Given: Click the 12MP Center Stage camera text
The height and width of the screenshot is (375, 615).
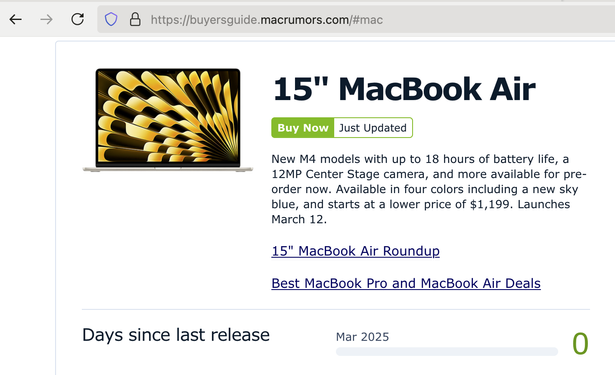Looking at the screenshot, I should click(364, 174).
